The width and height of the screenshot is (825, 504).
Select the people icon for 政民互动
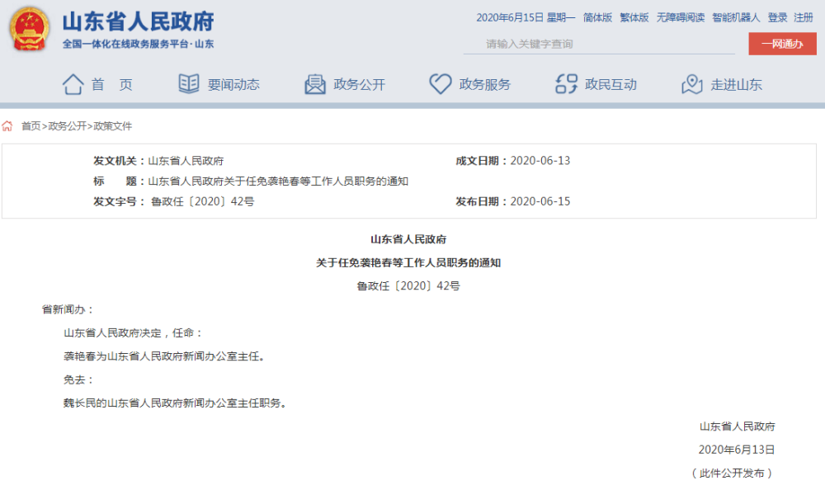click(564, 82)
